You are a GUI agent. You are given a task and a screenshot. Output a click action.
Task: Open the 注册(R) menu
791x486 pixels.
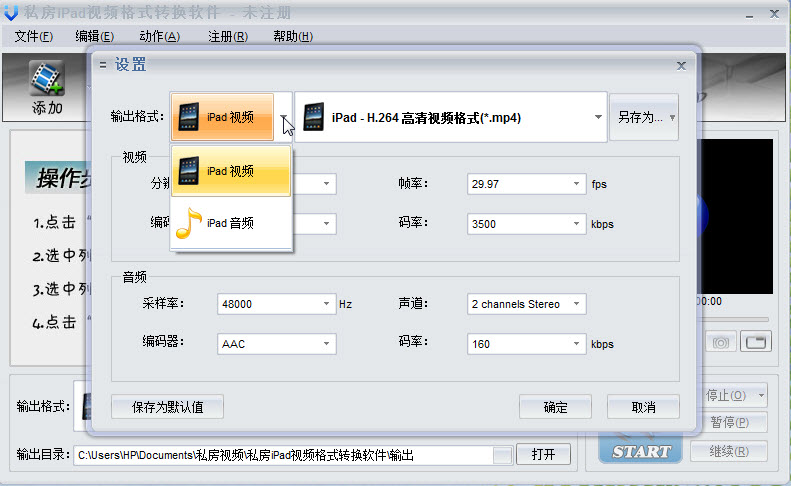click(x=228, y=36)
